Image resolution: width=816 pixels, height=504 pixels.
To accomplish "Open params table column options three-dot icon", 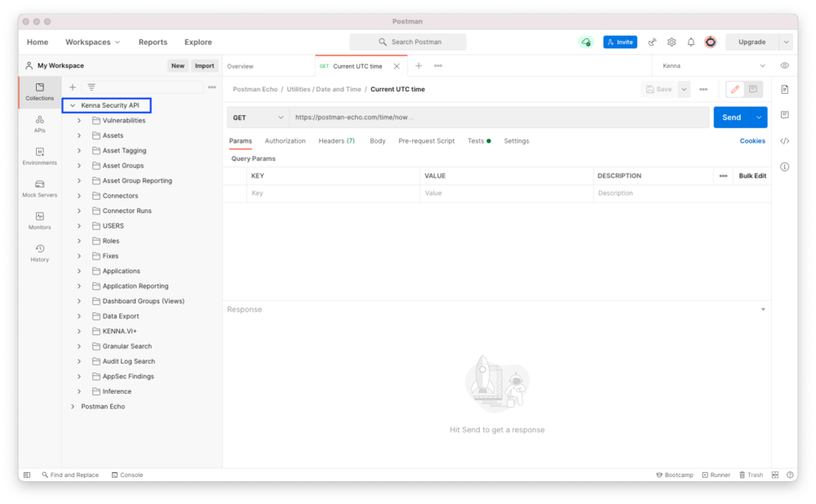I will (724, 176).
